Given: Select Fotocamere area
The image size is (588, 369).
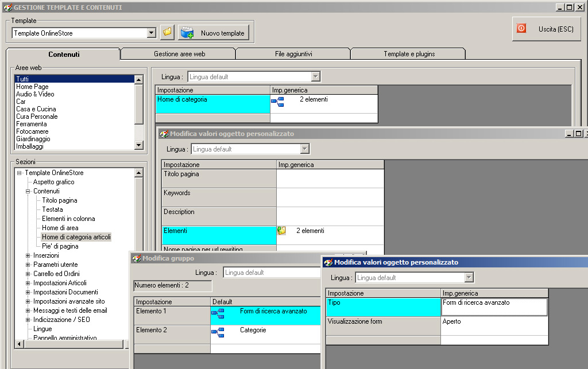Looking at the screenshot, I should [x=32, y=131].
